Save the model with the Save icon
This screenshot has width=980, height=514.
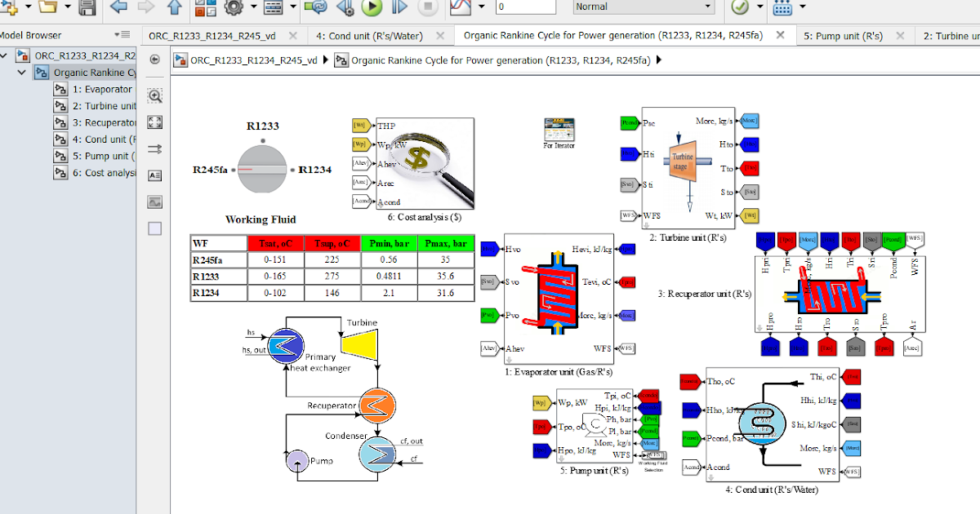[87, 8]
